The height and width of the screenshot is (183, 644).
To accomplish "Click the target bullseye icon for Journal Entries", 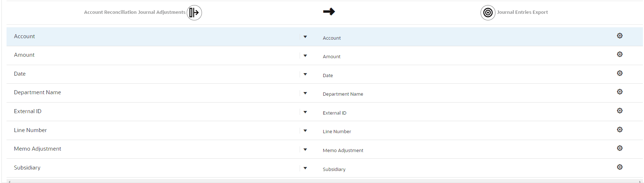I will coord(488,13).
